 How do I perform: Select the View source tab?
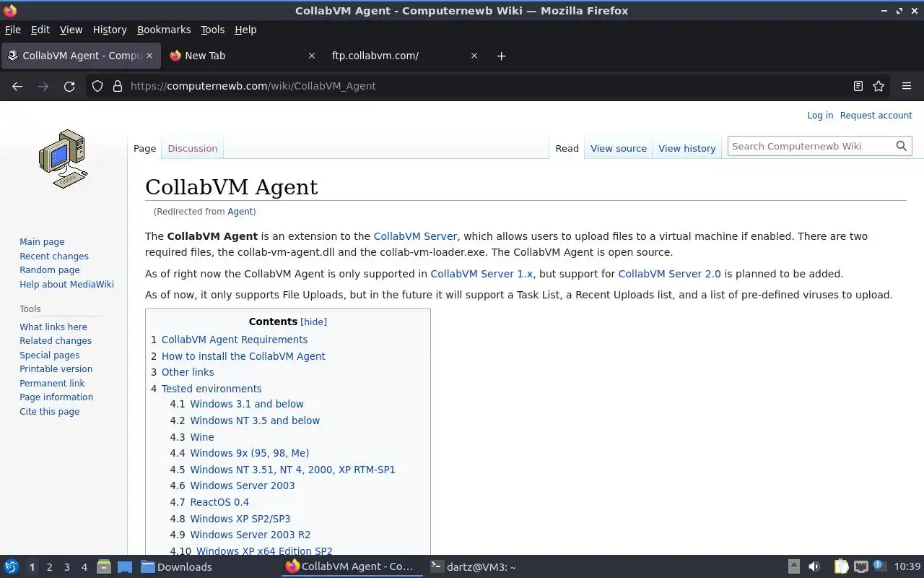(x=619, y=148)
